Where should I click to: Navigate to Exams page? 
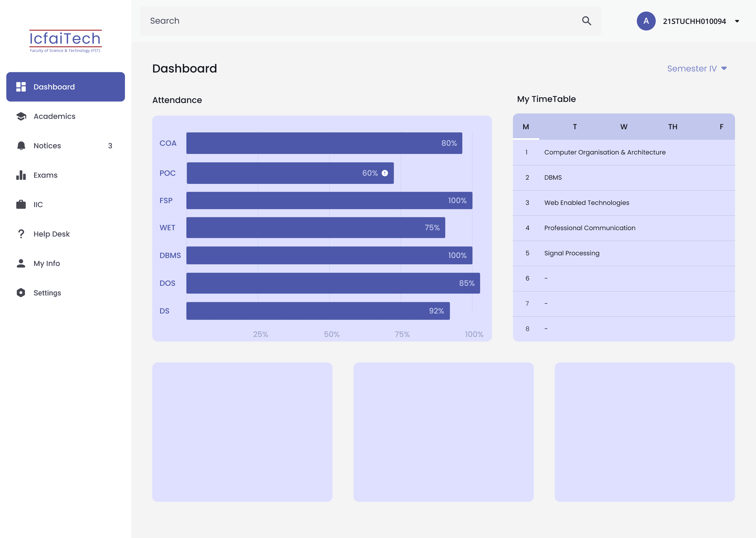pos(66,175)
